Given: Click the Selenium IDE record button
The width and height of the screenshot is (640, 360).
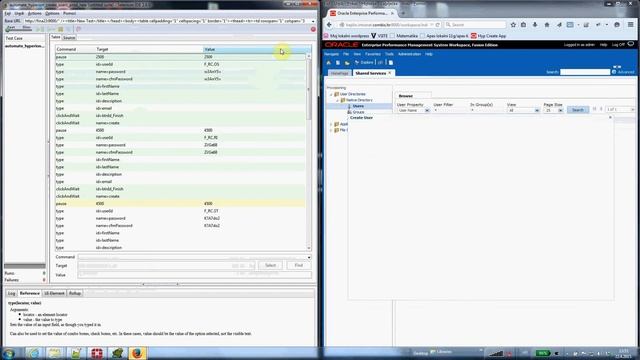Looking at the screenshot, I should click(x=313, y=29).
